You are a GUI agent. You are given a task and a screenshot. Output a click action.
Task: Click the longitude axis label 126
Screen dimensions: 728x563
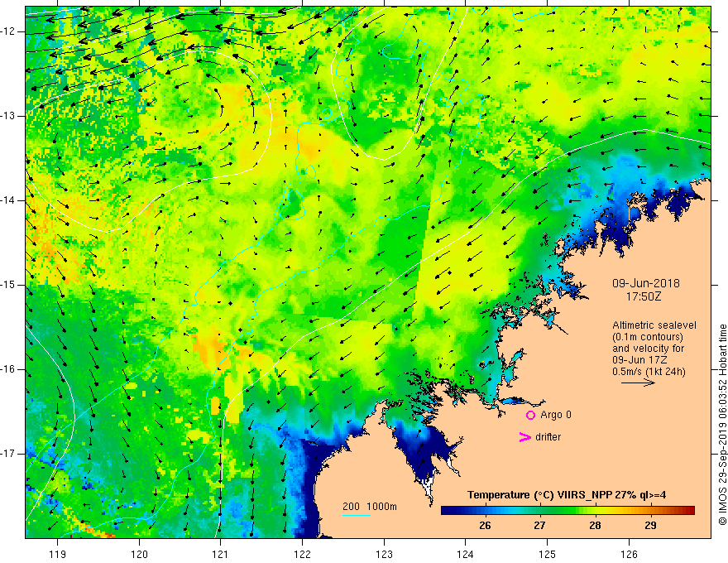tap(629, 554)
